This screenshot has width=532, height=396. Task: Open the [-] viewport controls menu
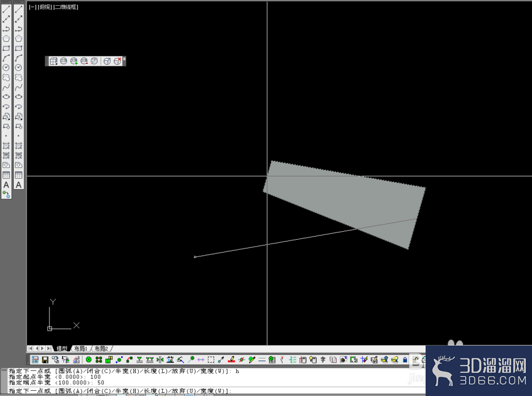(x=32, y=7)
